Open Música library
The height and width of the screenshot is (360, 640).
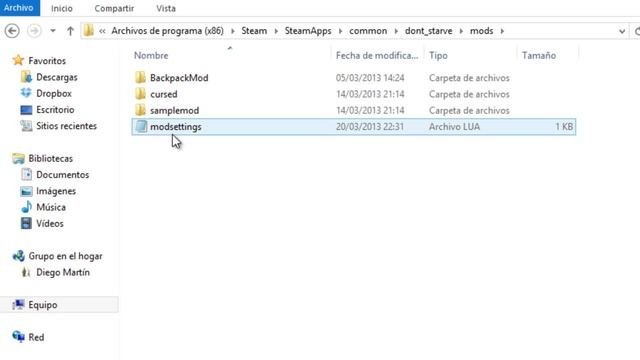click(51, 207)
